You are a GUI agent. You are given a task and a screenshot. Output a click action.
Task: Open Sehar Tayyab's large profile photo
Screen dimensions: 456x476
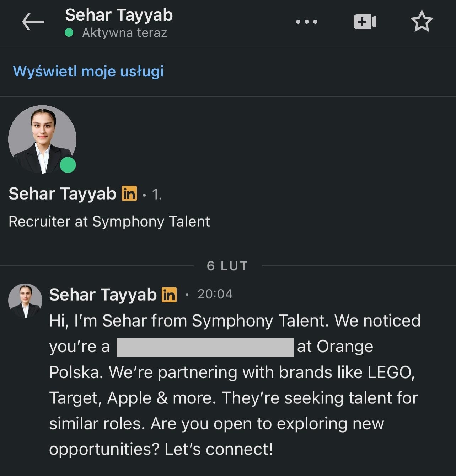click(42, 139)
